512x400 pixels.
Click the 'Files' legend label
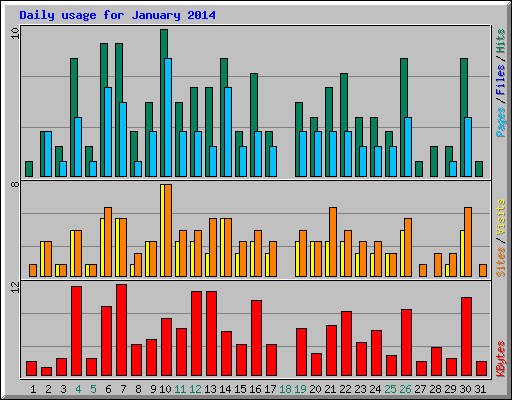[x=500, y=79]
